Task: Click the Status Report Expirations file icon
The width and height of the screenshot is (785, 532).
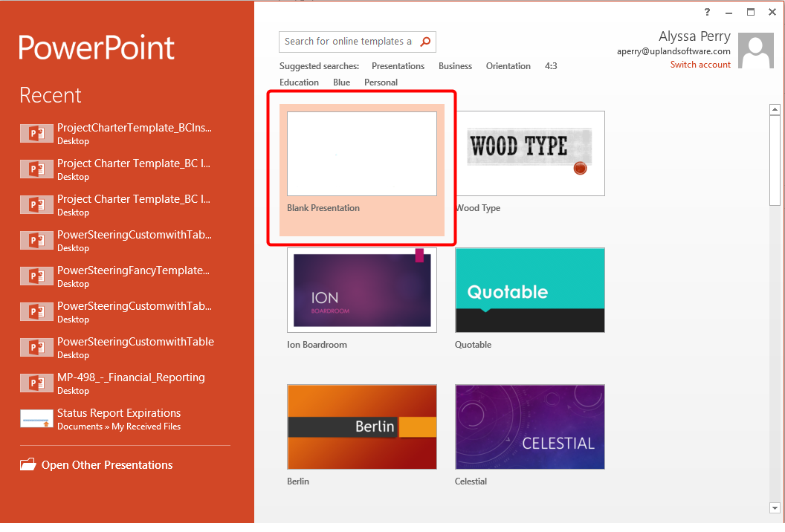Action: pos(36,418)
